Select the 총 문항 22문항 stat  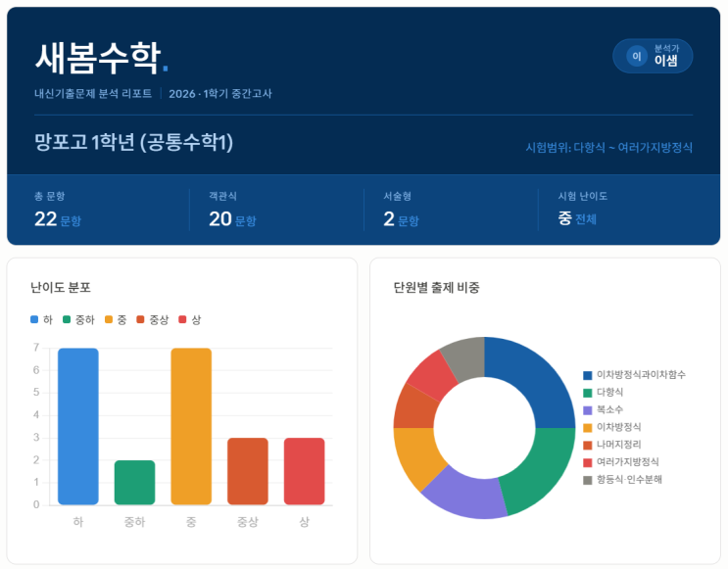pyautogui.click(x=58, y=218)
